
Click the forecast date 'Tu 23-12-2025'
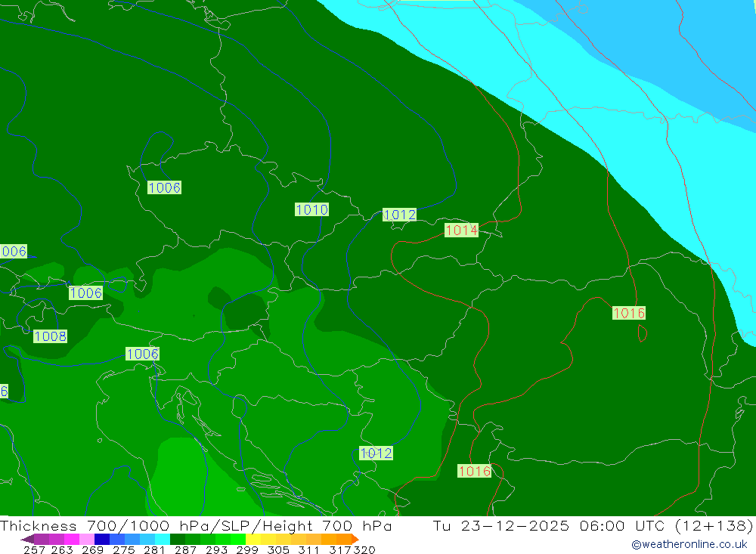coord(500,525)
